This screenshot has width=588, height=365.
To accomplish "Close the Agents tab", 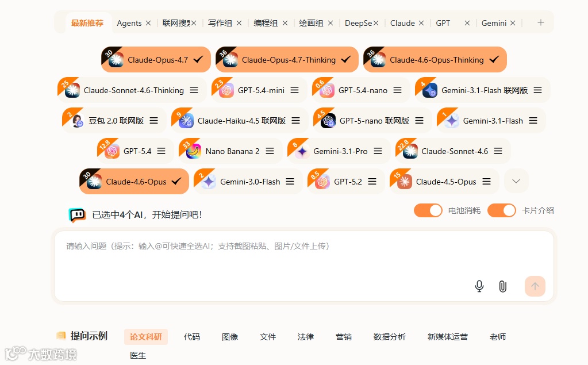I will click(148, 23).
